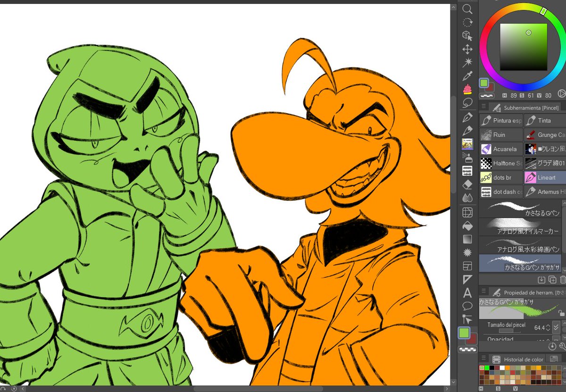
Task: Toggle the tool property lock
Action: [561, 313]
